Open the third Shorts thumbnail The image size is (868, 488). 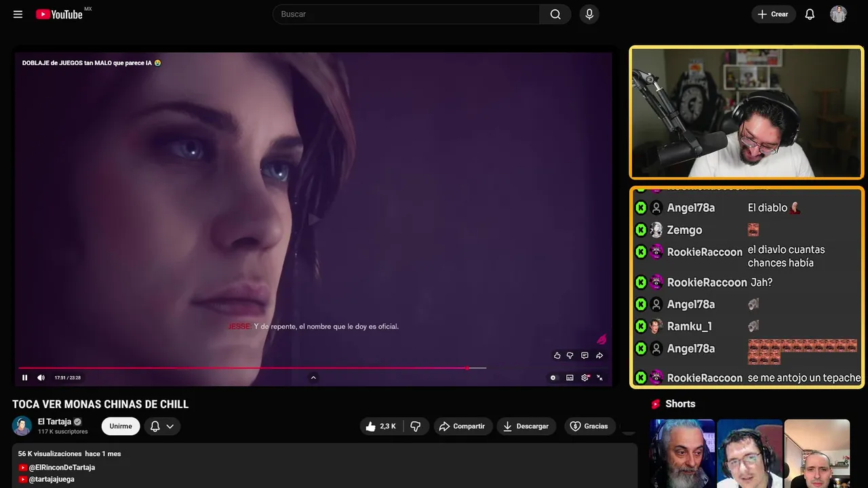(816, 453)
